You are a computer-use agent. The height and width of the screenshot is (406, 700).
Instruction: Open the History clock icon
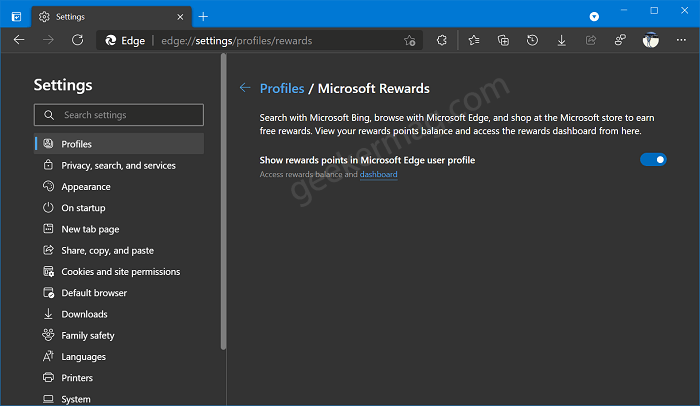(532, 41)
